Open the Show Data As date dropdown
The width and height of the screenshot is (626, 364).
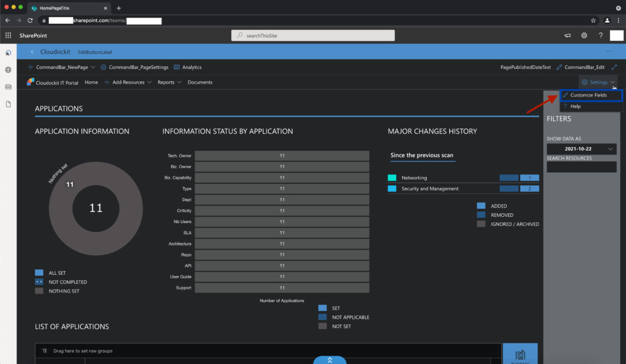(x=581, y=148)
